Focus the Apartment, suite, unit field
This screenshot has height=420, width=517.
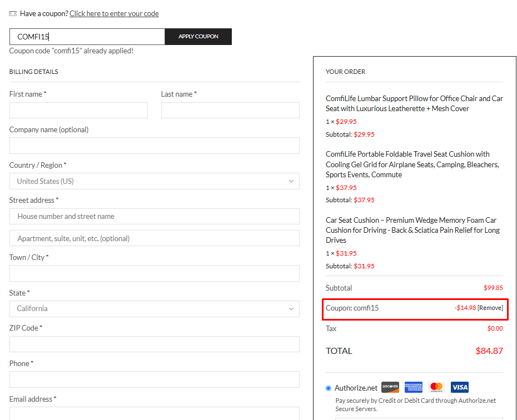[x=155, y=238]
